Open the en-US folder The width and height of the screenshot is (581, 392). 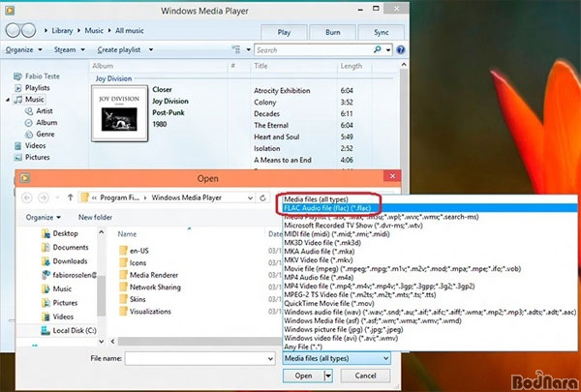coord(138,251)
